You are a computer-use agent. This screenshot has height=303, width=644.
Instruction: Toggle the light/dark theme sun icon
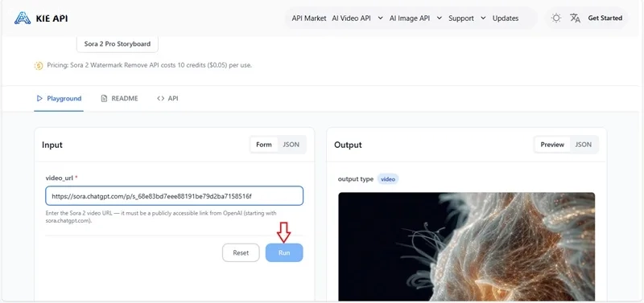(556, 18)
